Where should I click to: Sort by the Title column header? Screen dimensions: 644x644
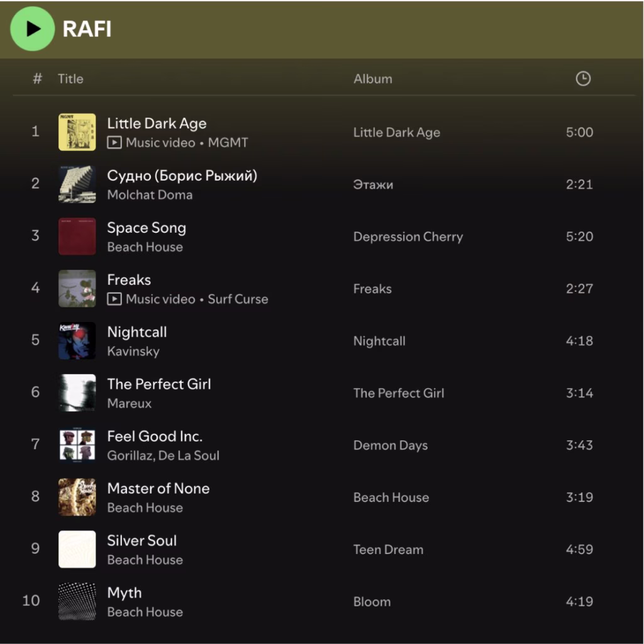coord(70,79)
